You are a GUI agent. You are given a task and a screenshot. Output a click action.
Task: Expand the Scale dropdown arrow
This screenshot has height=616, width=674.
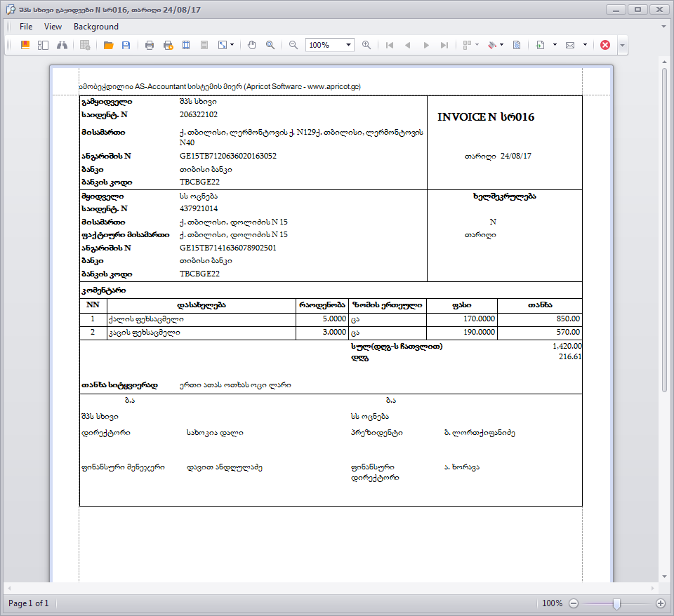click(x=232, y=45)
